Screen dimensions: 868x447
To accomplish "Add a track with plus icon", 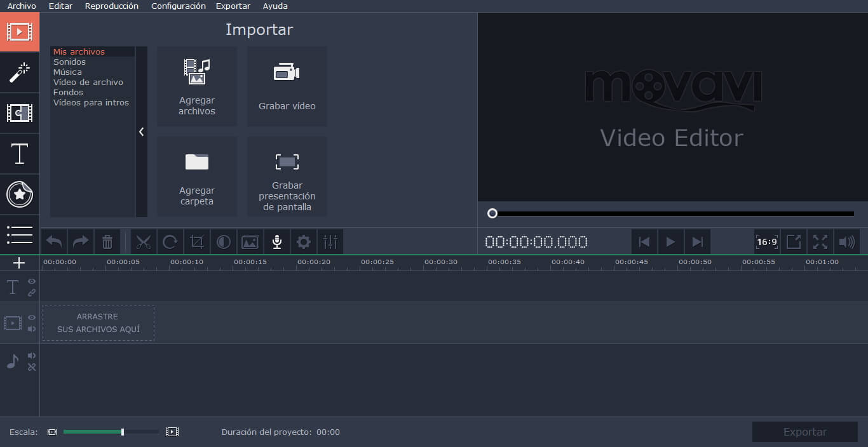I will (19, 263).
